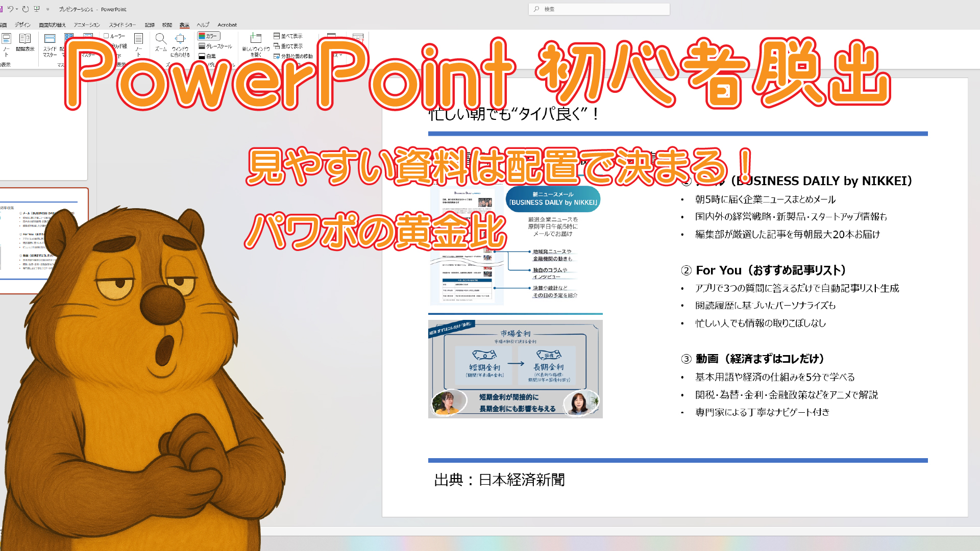Open Customize Quick Access Toolbar dropdown
The width and height of the screenshot is (980, 551).
48,9
